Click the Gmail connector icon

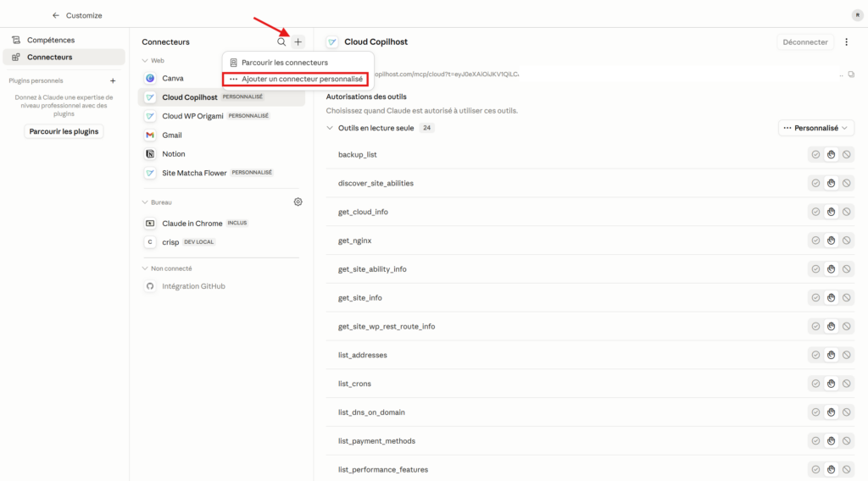pos(150,135)
